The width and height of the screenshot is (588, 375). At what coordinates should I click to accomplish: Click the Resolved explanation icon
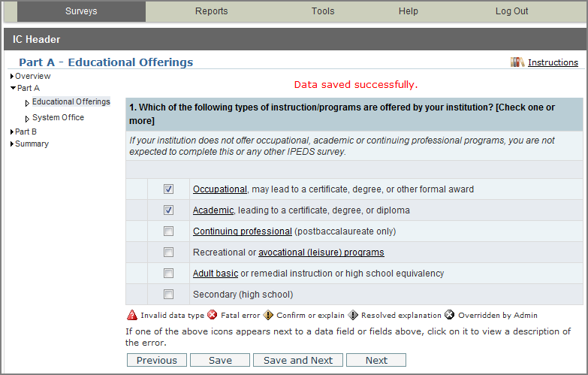[x=353, y=316]
